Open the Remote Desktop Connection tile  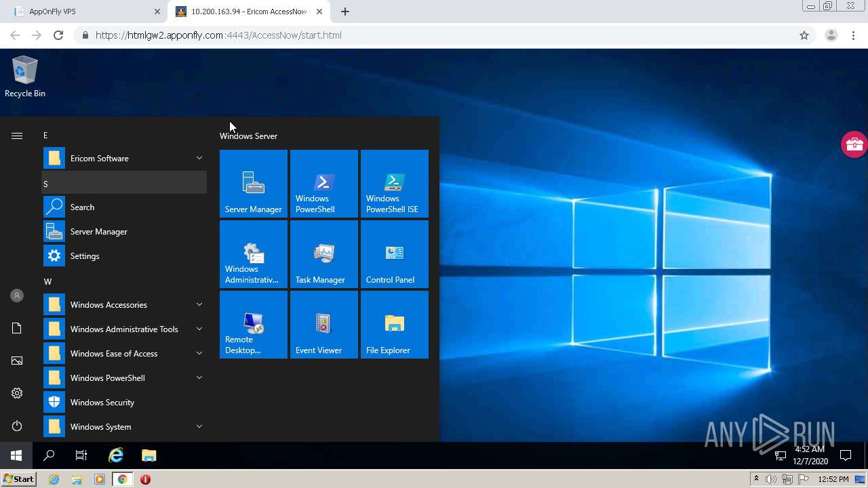click(x=254, y=325)
